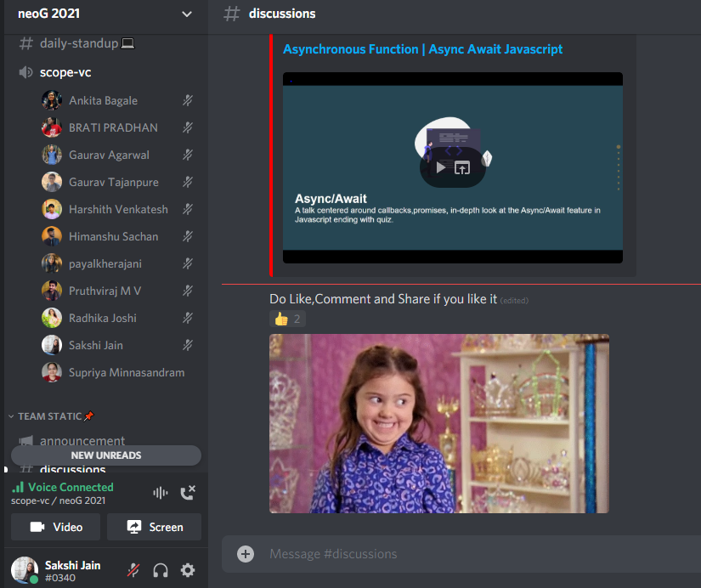Copy Sakshi Jain #0340 username tag
701x588 pixels.
tap(73, 571)
